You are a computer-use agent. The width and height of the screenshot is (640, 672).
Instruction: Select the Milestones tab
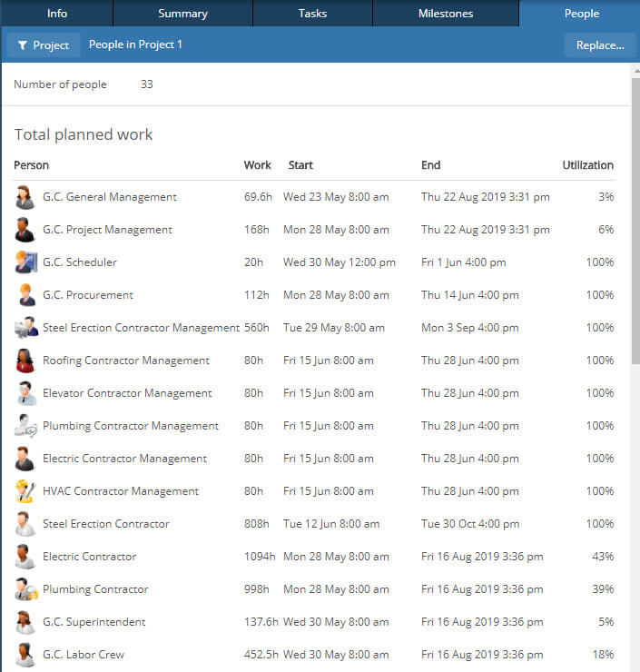coord(445,14)
